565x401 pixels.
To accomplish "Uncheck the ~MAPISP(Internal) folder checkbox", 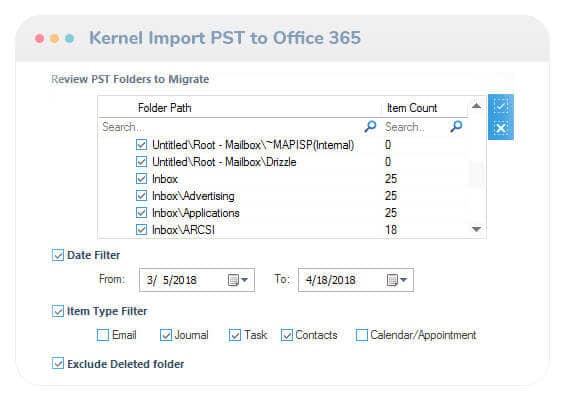I will tap(141, 145).
